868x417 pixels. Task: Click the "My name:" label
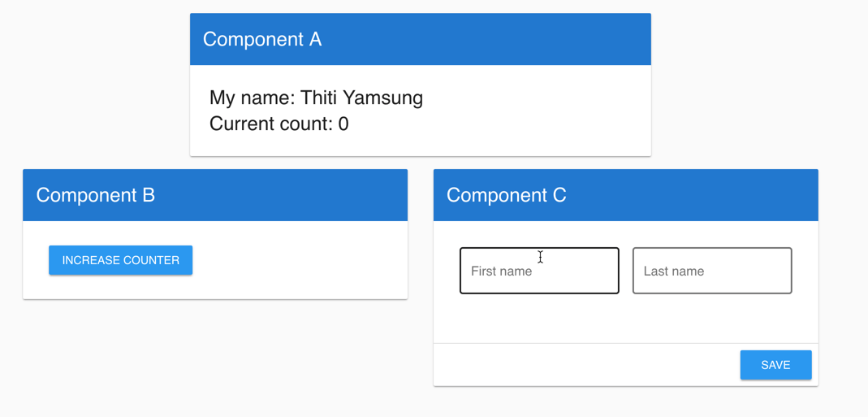(252, 98)
